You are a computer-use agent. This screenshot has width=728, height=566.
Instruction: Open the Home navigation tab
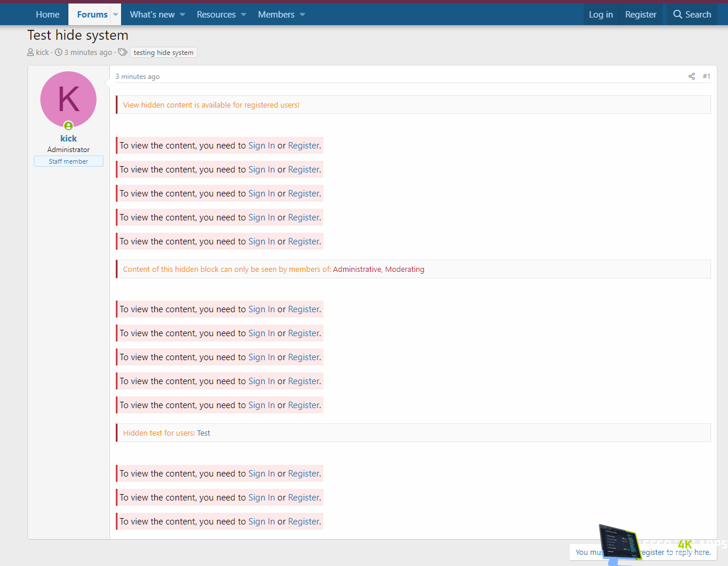[47, 15]
